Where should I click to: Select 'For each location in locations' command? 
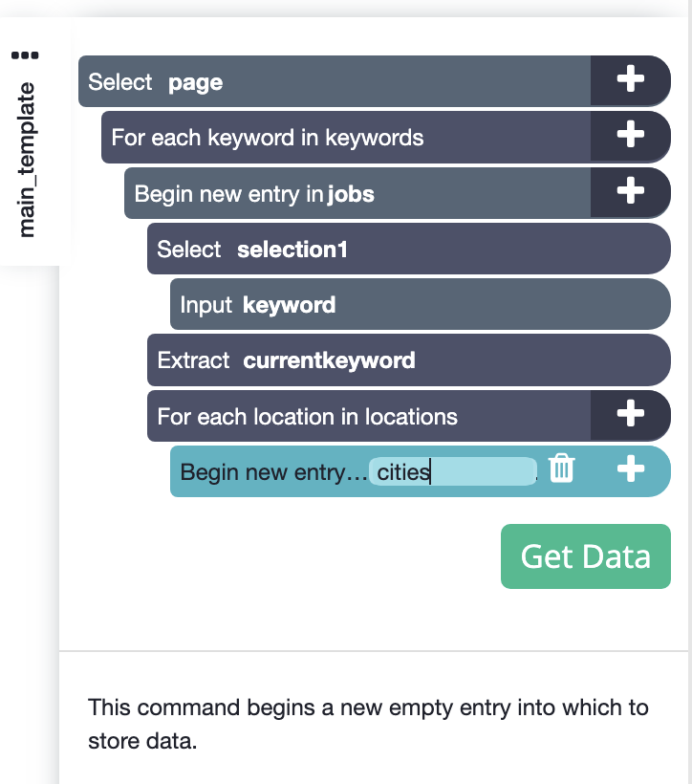click(x=369, y=416)
